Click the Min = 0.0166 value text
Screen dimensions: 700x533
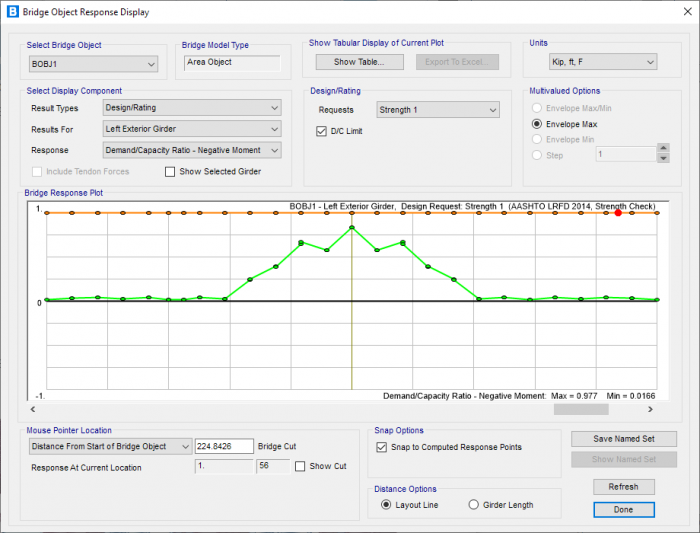[x=631, y=396]
